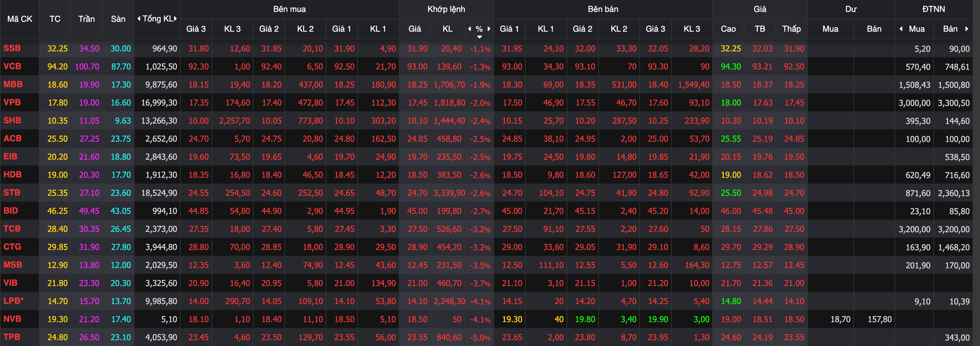This screenshot has width=980, height=346.
Task: Select MSB floor price 12.00
Action: [120, 265]
